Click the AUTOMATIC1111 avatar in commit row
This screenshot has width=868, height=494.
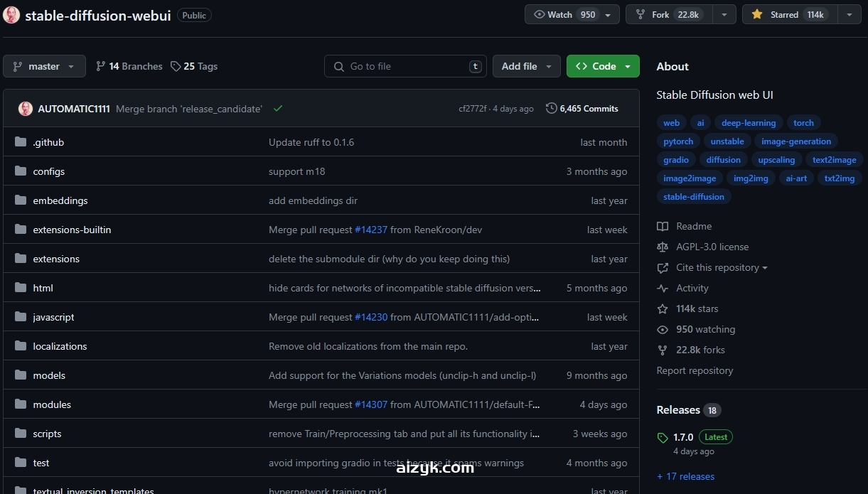click(x=26, y=109)
